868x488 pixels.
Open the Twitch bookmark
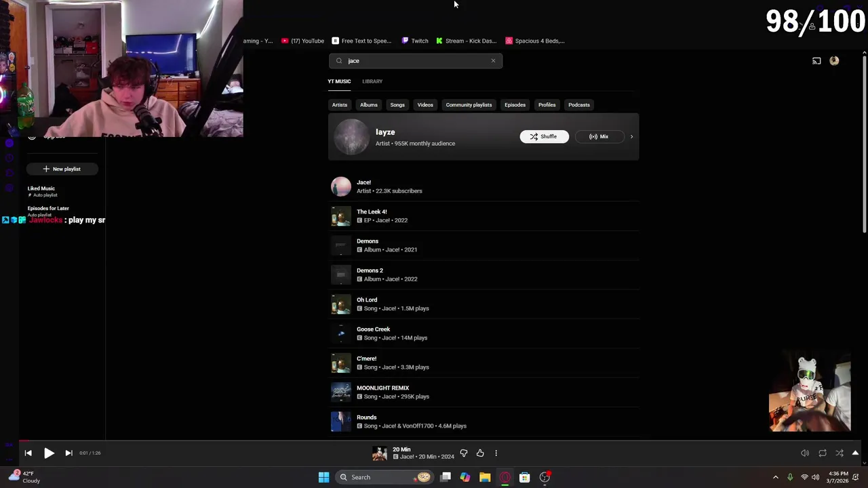point(415,41)
